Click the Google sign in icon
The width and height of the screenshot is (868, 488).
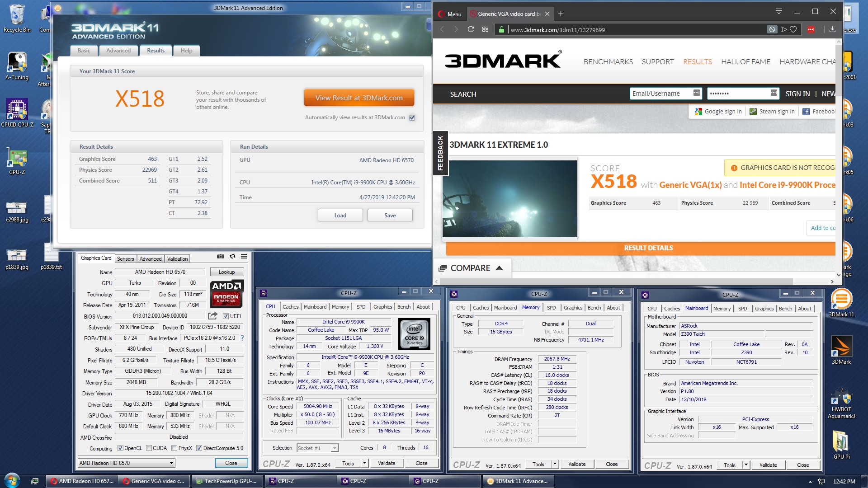click(698, 112)
